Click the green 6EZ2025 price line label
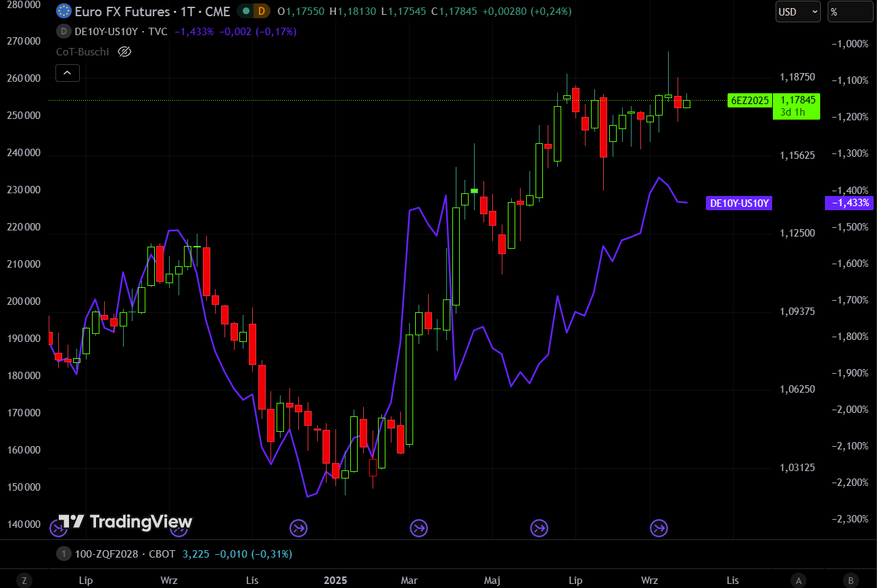The height and width of the screenshot is (588, 877). pyautogui.click(x=750, y=101)
